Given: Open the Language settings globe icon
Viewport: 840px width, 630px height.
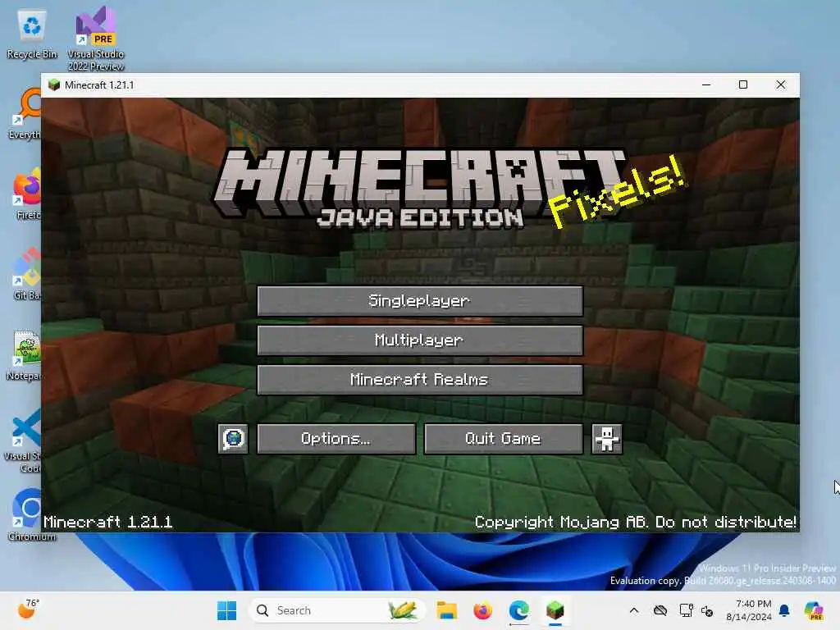Looking at the screenshot, I should pyautogui.click(x=233, y=439).
